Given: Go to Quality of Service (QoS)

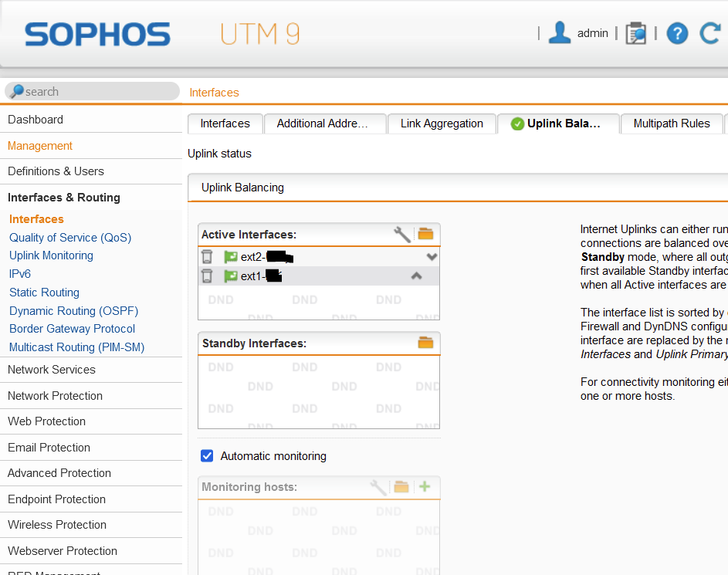Looking at the screenshot, I should coord(70,238).
